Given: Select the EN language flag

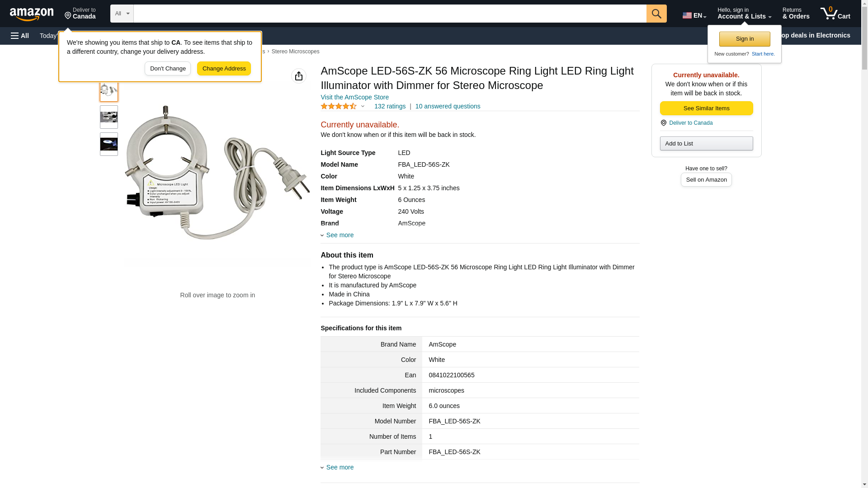Looking at the screenshot, I should pos(694,15).
